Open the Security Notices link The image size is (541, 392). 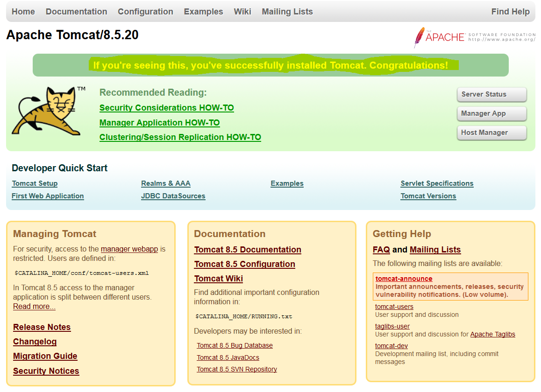[46, 371]
